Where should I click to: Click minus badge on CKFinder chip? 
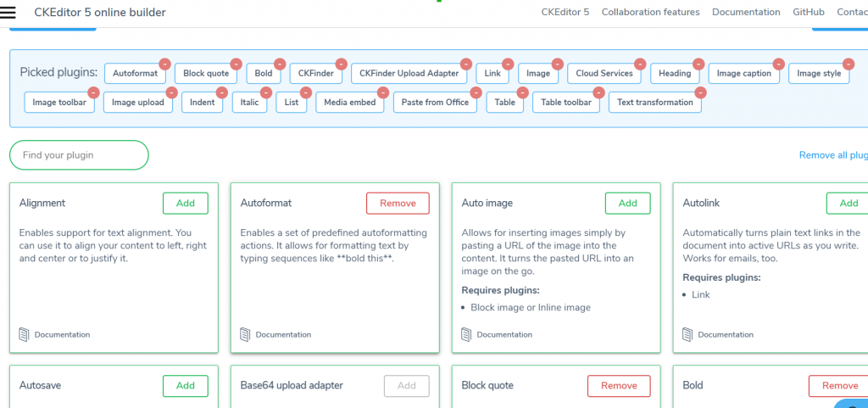click(341, 64)
